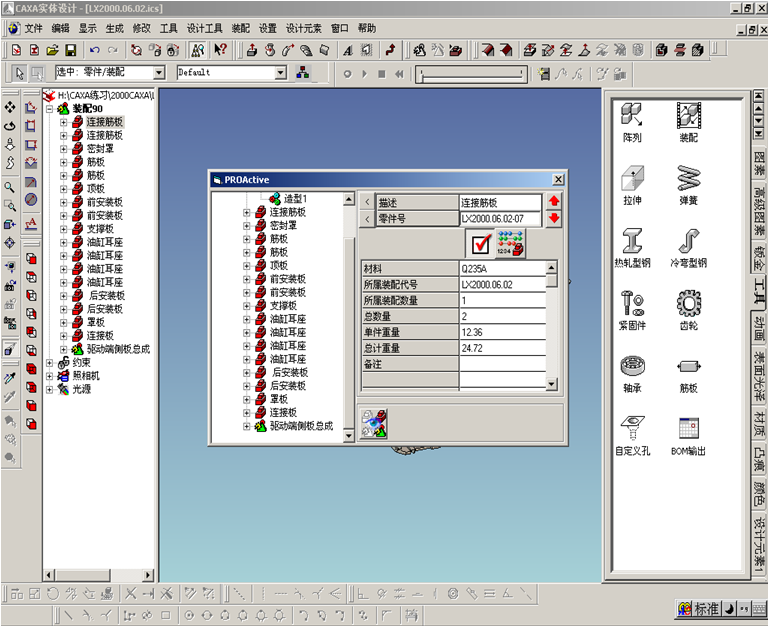This screenshot has height=627, width=769.
Task: Expand the 照相机 node in design tree
Action: click(50, 376)
